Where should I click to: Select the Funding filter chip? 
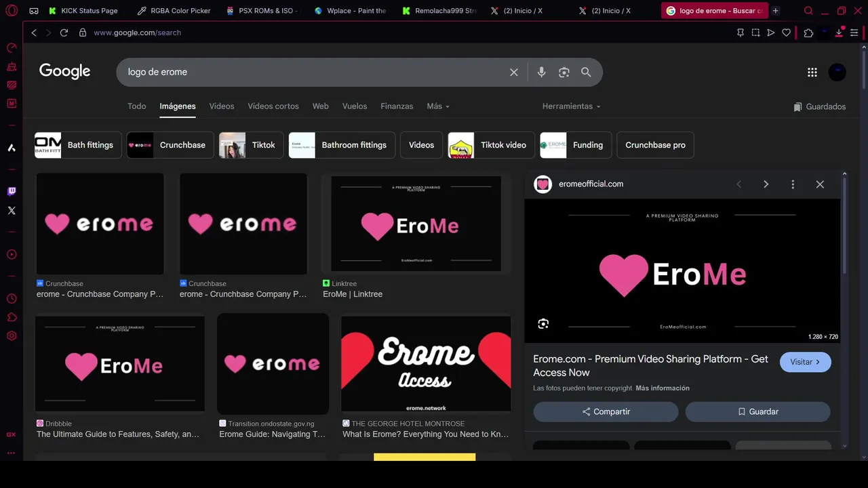[x=576, y=145]
